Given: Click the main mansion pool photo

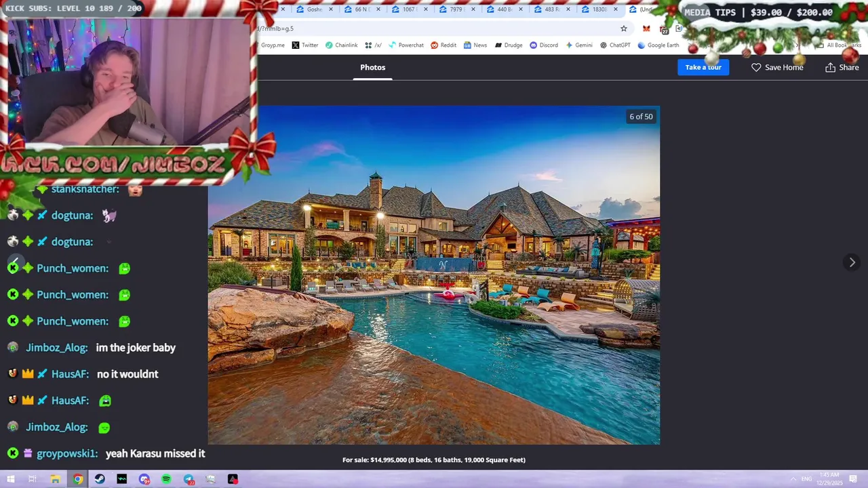Looking at the screenshot, I should pos(434,274).
